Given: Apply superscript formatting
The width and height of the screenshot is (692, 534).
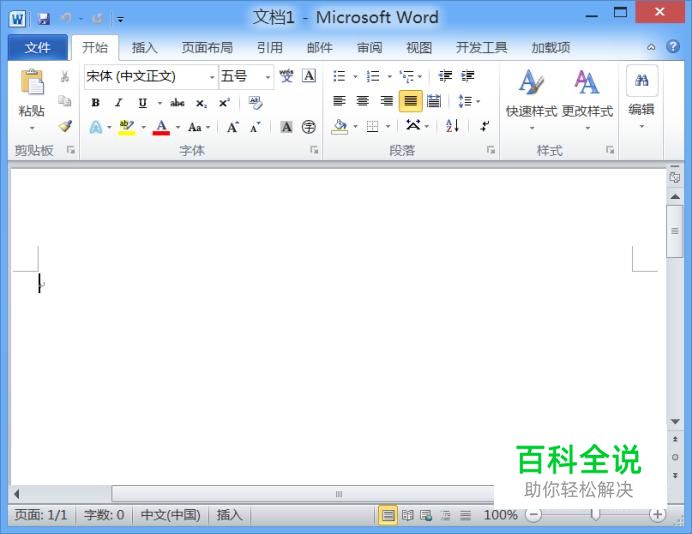Looking at the screenshot, I should [x=224, y=103].
